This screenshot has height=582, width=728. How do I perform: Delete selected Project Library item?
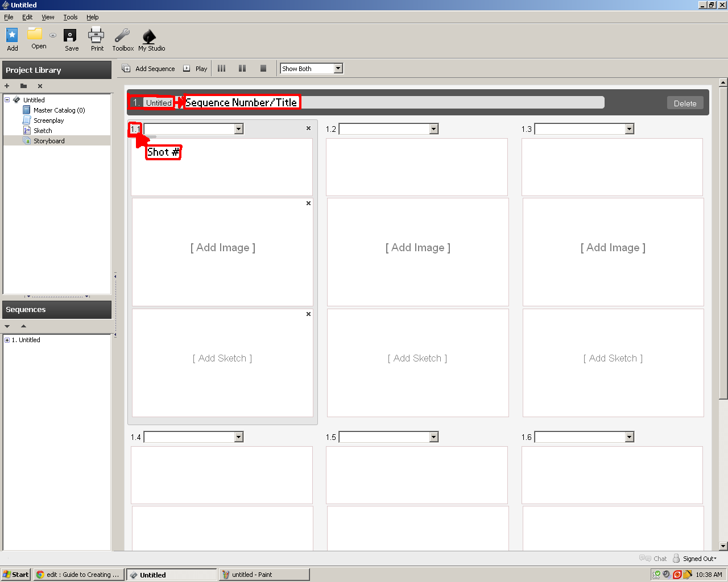pyautogui.click(x=40, y=86)
